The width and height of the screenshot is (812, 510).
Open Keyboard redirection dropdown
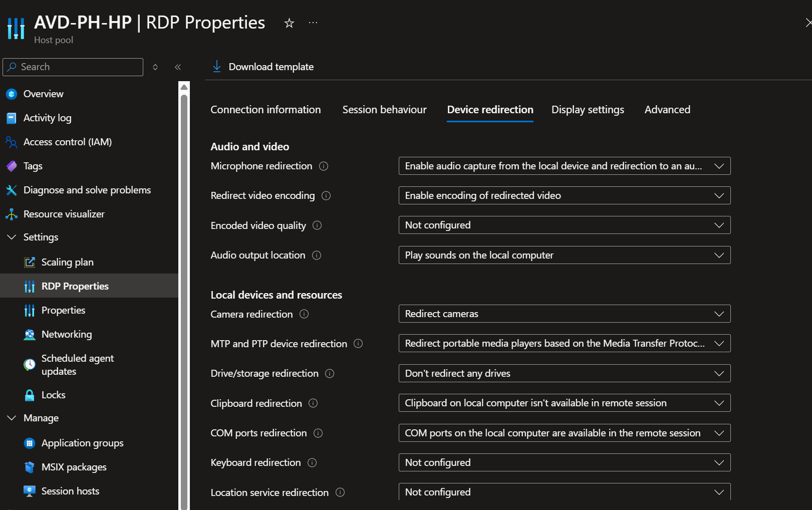coord(565,462)
